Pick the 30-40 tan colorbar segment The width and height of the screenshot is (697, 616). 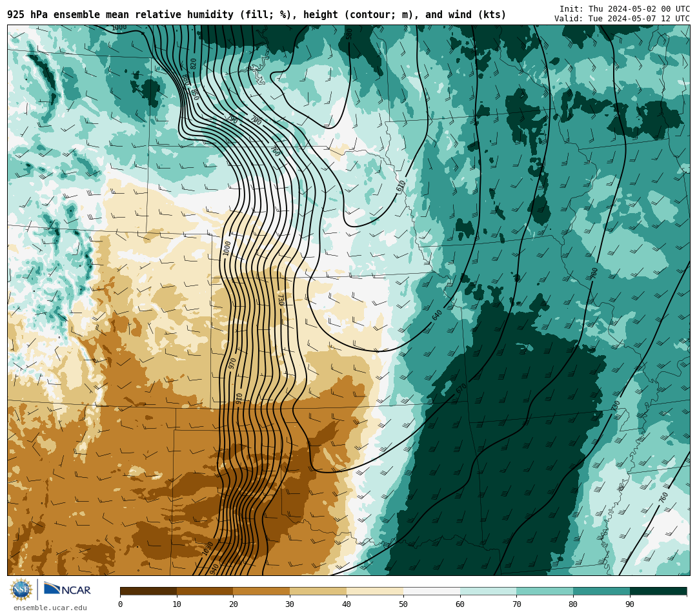click(318, 591)
